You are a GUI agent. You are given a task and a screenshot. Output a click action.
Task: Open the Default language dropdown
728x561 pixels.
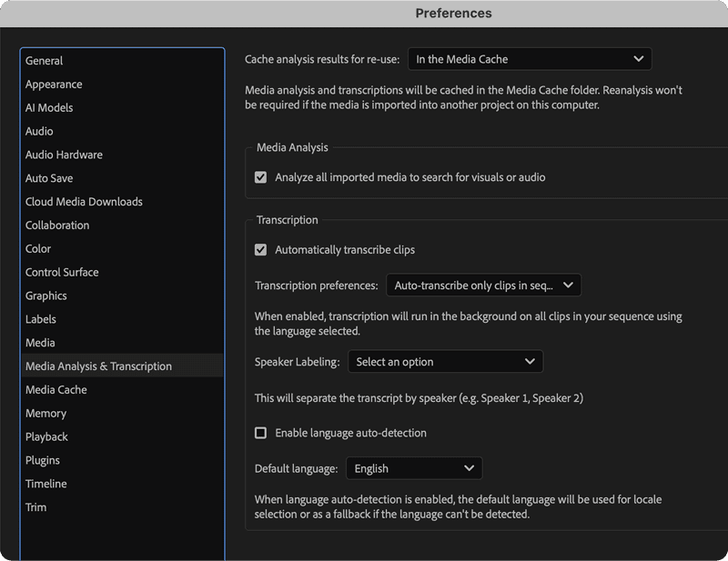[x=415, y=468]
